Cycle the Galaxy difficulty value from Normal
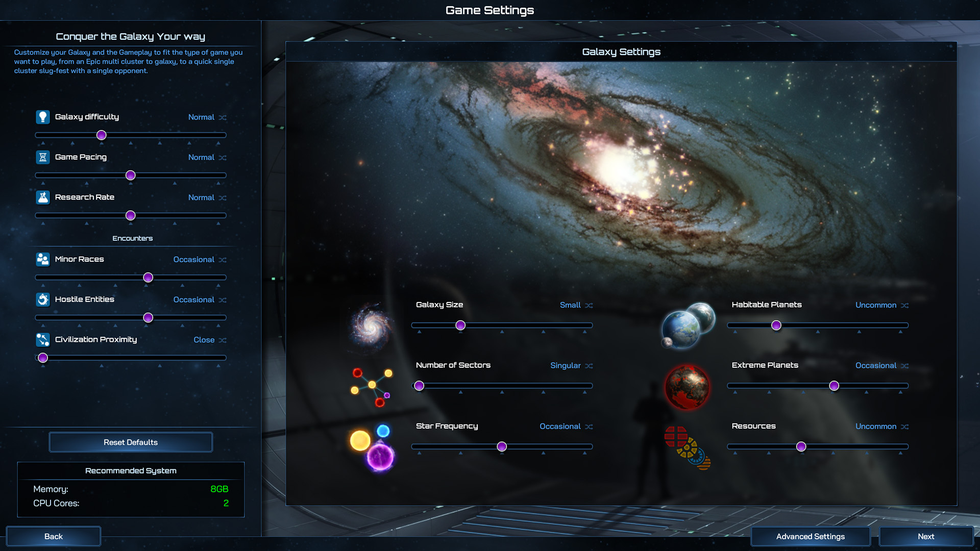980x551 pixels. 222,117
